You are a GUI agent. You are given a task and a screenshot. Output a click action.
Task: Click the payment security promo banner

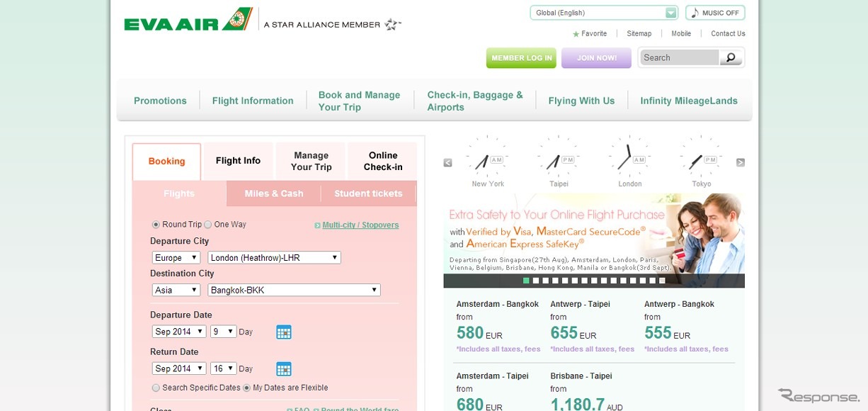coord(594,234)
